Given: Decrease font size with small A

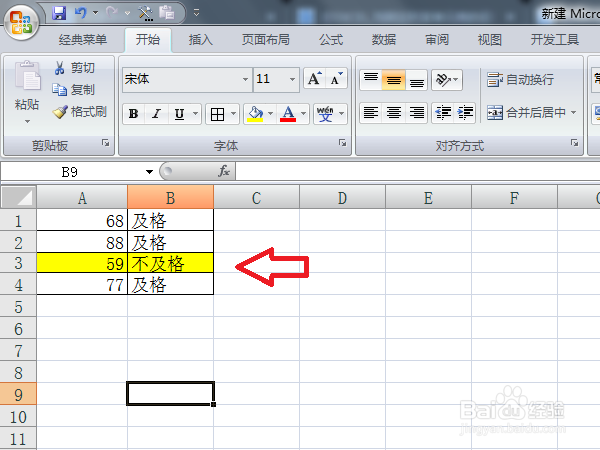Looking at the screenshot, I should pyautogui.click(x=336, y=79).
